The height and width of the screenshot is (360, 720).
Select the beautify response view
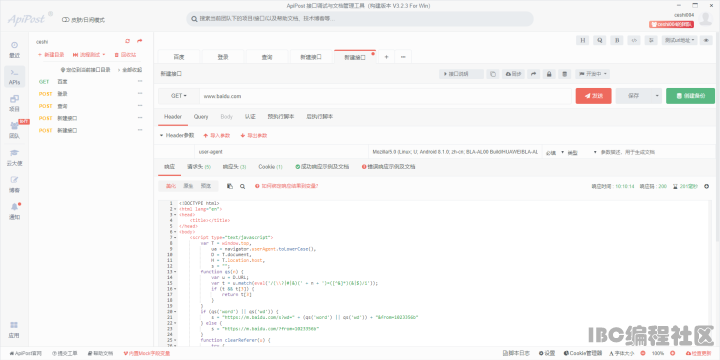coord(171,186)
